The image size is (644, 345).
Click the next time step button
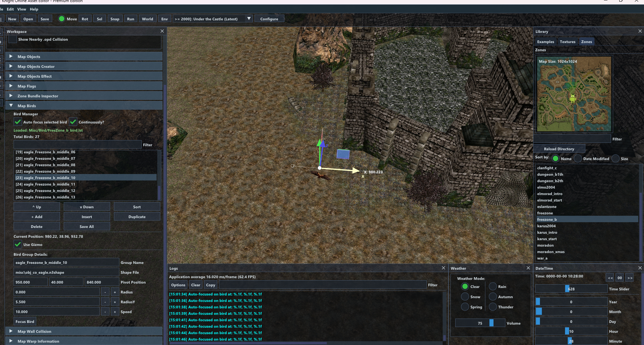pos(629,278)
